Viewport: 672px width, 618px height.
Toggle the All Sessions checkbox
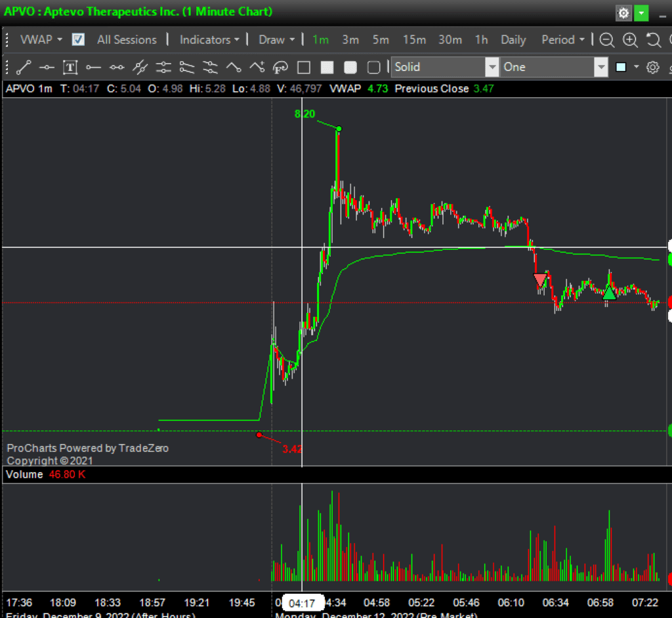click(x=78, y=39)
